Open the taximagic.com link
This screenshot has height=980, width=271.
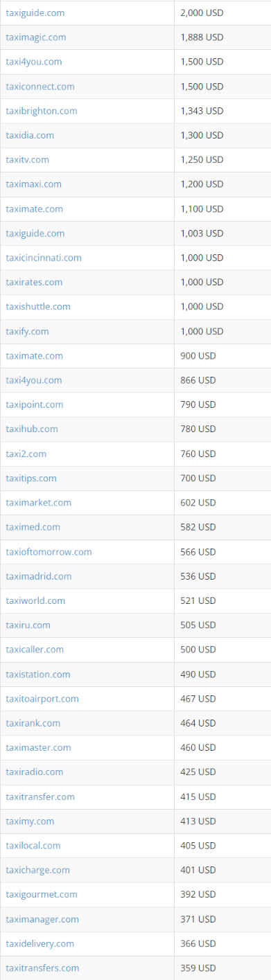[x=36, y=37]
